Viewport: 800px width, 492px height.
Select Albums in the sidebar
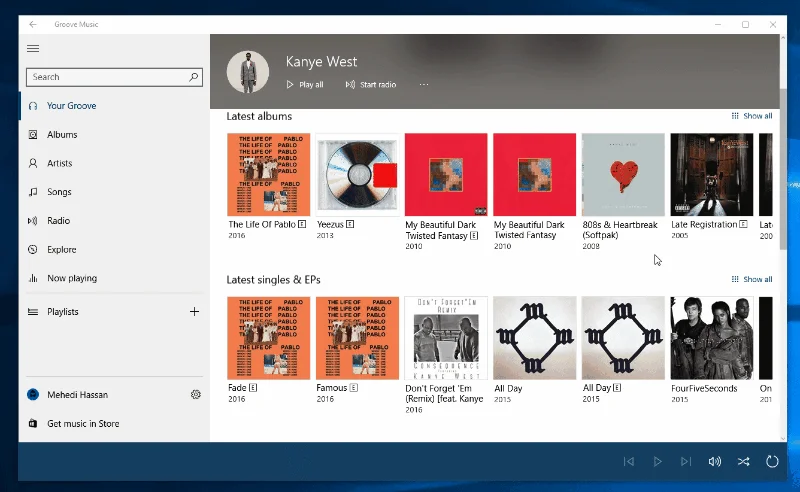tap(61, 135)
